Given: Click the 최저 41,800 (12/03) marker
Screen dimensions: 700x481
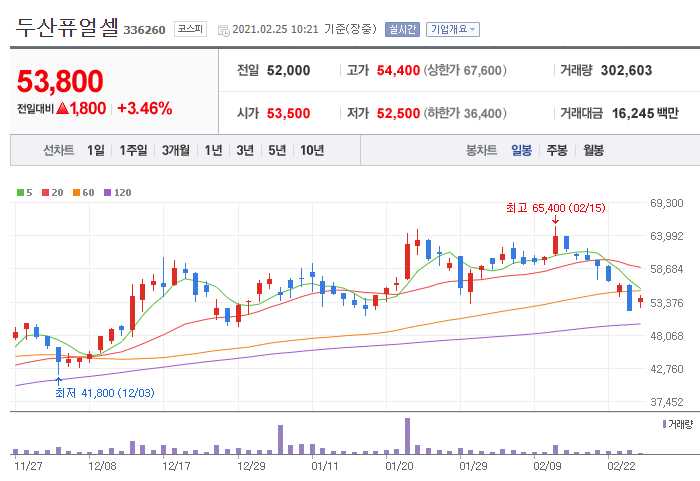Looking at the screenshot, I should coord(105,393).
